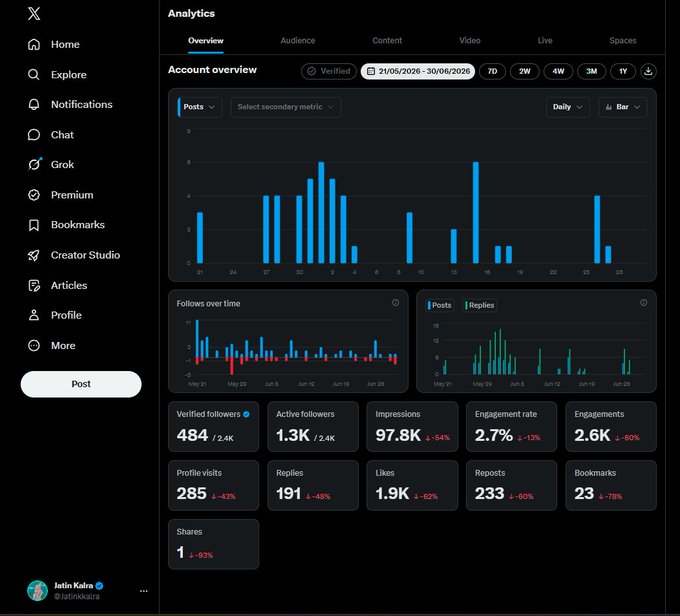The height and width of the screenshot is (616, 680).
Task: Open Notifications bell icon
Action: pos(34,105)
